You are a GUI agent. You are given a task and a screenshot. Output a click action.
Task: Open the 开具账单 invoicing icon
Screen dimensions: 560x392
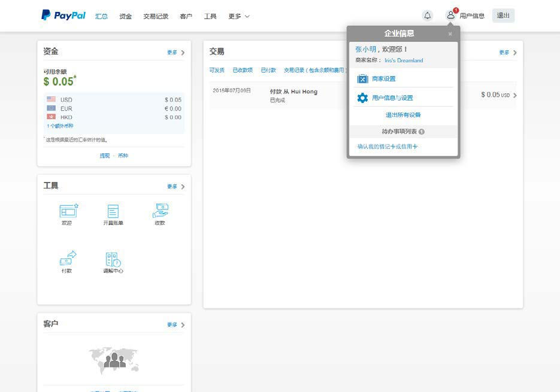[113, 212]
